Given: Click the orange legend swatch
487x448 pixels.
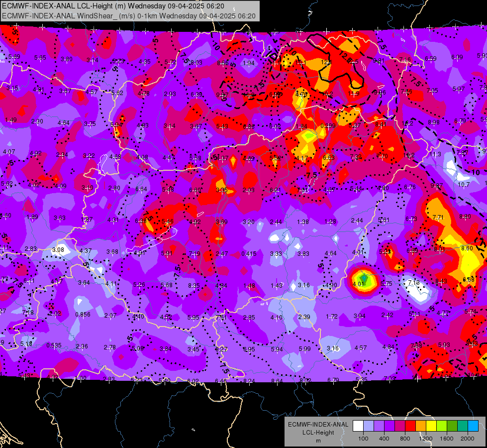Looking at the screenshot, I should pyautogui.click(x=421, y=426).
